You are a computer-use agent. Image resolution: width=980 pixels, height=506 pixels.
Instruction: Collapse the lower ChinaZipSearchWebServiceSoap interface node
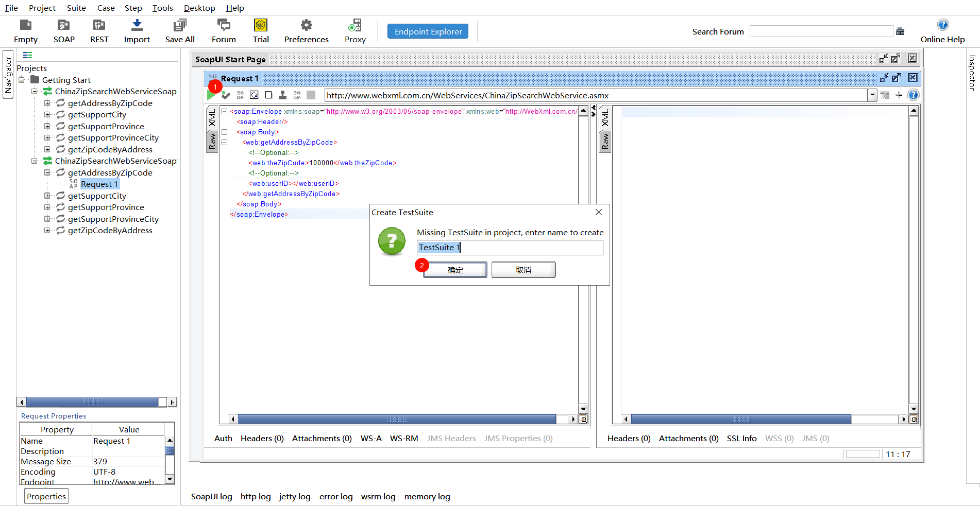34,161
